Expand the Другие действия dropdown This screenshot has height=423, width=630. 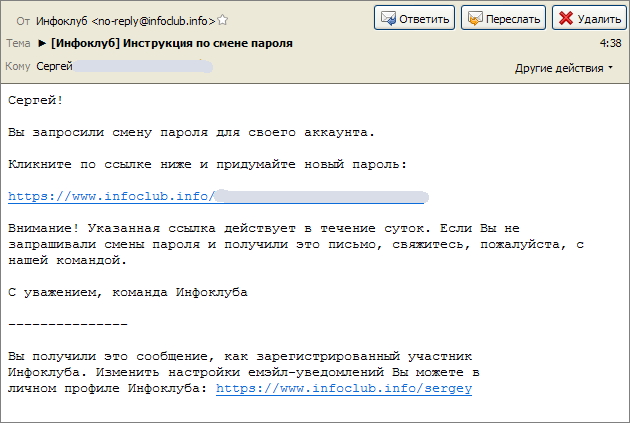coord(564,68)
